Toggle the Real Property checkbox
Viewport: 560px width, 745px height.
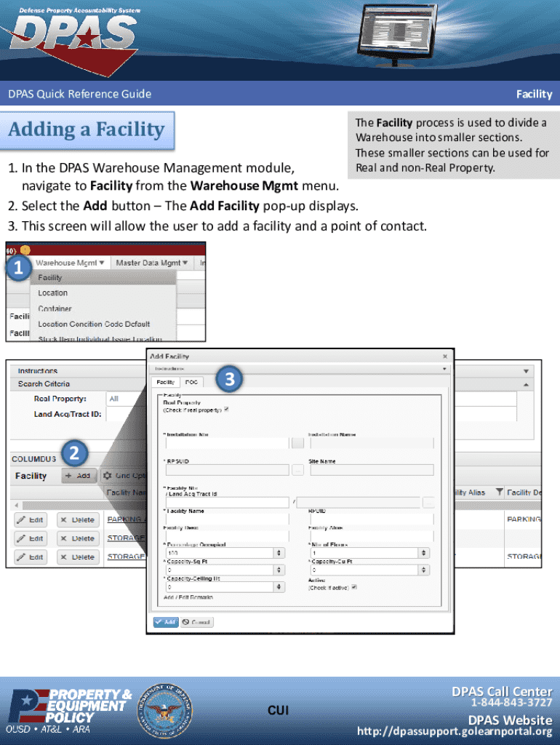(226, 410)
